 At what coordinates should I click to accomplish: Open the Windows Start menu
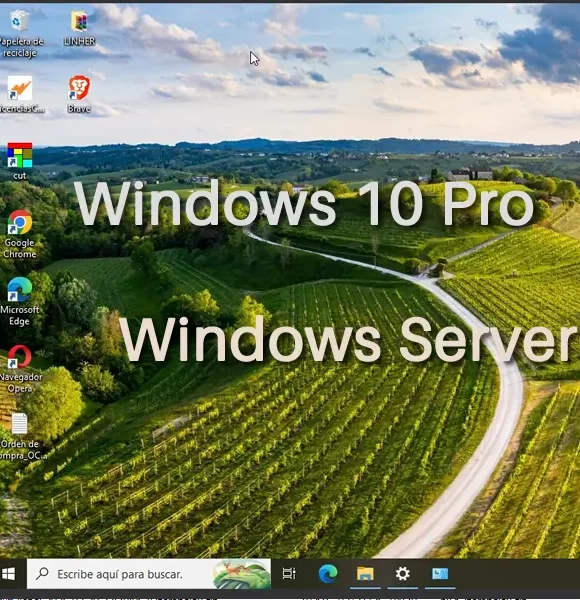click(x=9, y=574)
